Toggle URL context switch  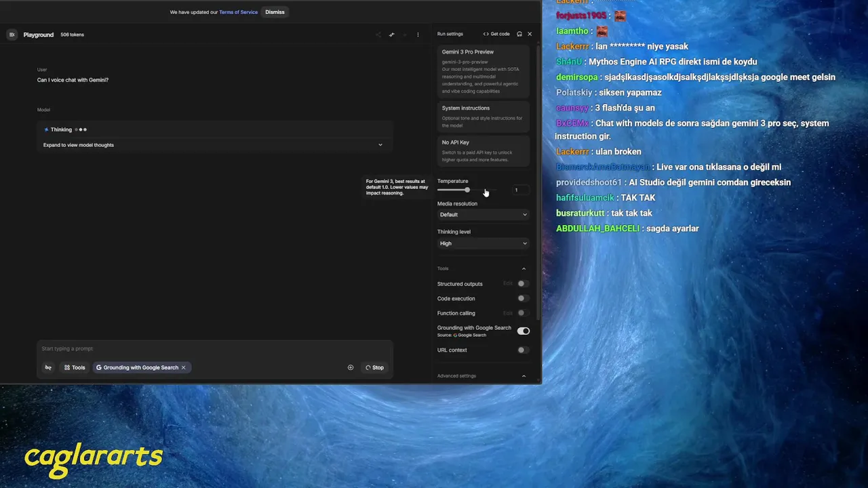click(522, 350)
